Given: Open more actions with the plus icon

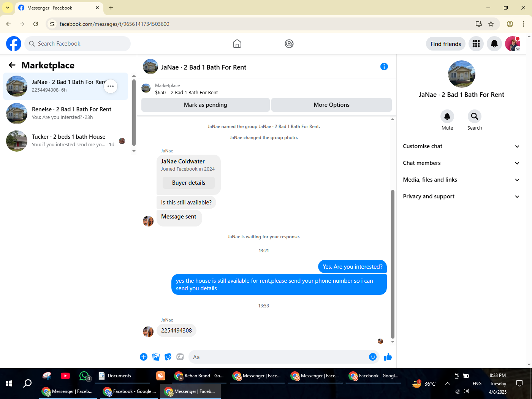Looking at the screenshot, I should [144, 357].
